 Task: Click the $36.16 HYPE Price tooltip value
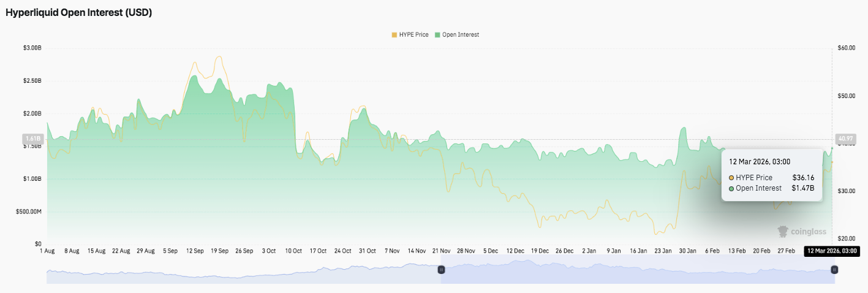[x=803, y=177]
